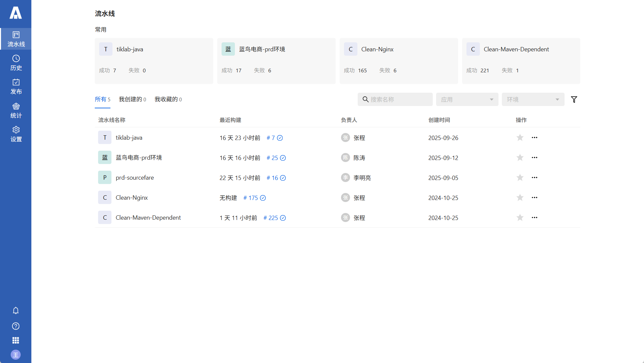
Task: Open Settings (设置) gear in sidebar
Action: click(16, 134)
